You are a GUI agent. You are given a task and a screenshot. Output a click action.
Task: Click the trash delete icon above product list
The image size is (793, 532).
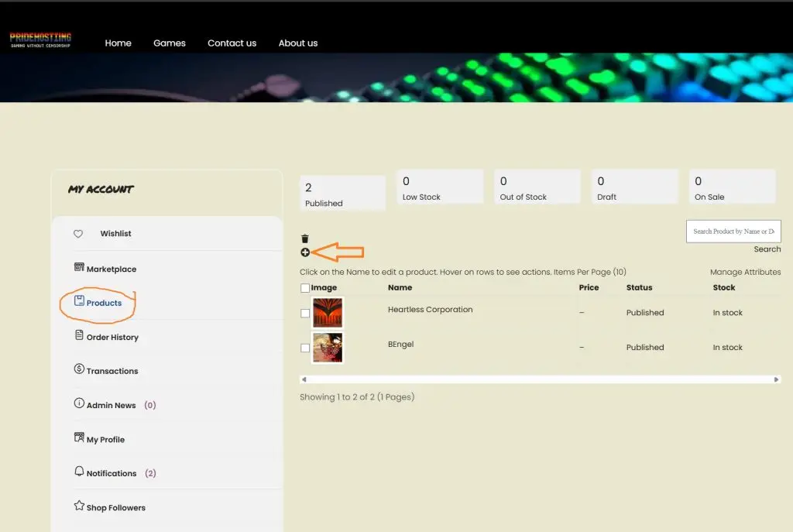(x=305, y=239)
